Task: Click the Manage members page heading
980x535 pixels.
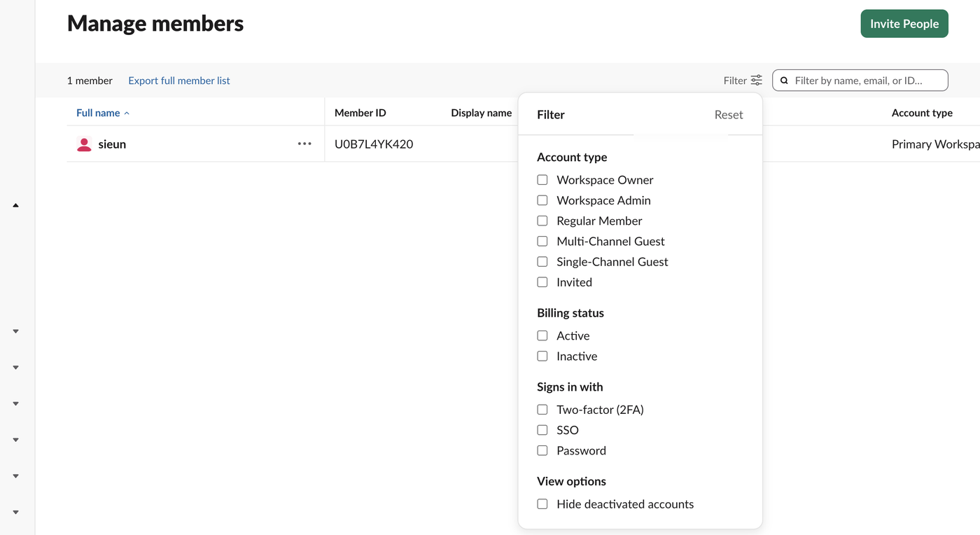Action: [155, 24]
